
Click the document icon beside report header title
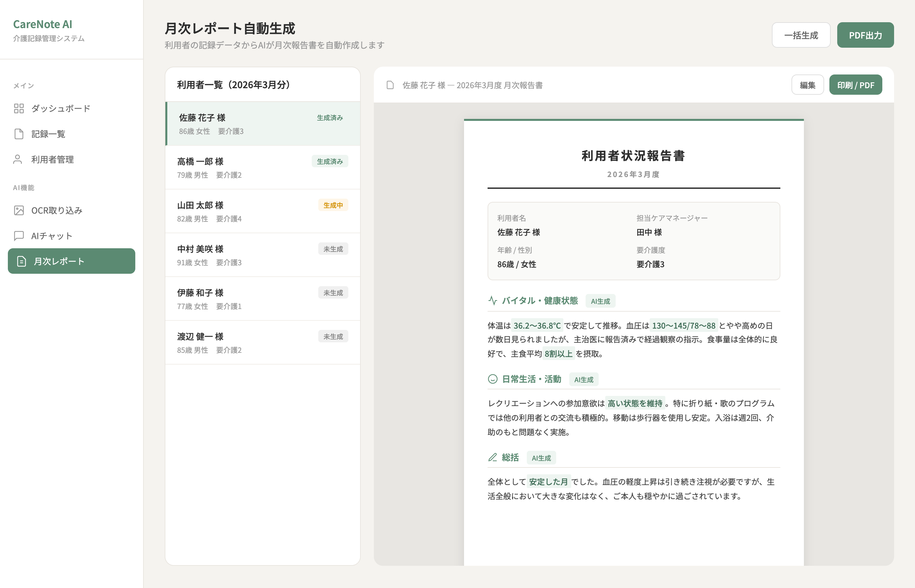coord(390,85)
